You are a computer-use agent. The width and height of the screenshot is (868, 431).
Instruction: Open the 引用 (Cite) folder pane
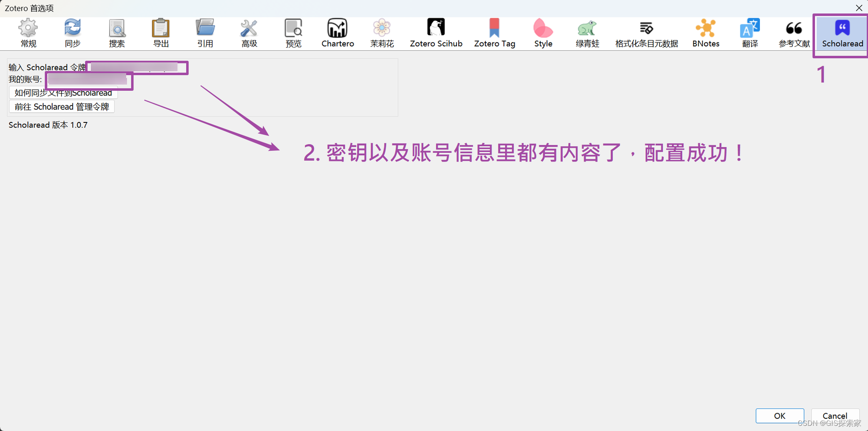pos(205,33)
